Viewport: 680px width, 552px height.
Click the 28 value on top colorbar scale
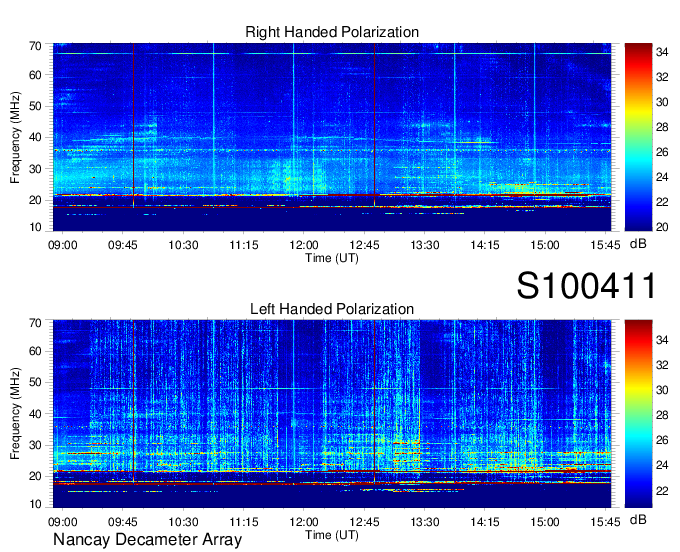[662, 127]
